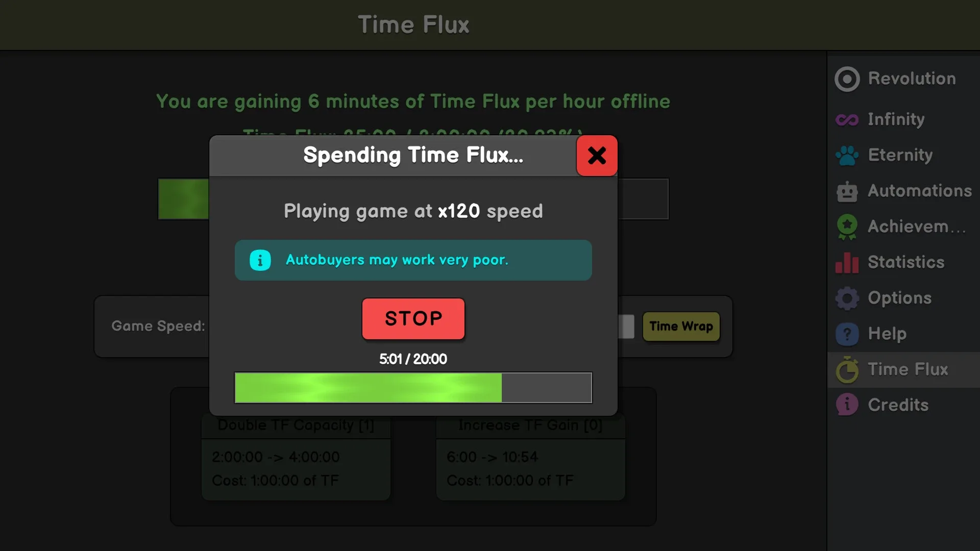Click the Achievements ribbon badge icon
The height and width of the screenshot is (551, 980).
[x=847, y=227]
